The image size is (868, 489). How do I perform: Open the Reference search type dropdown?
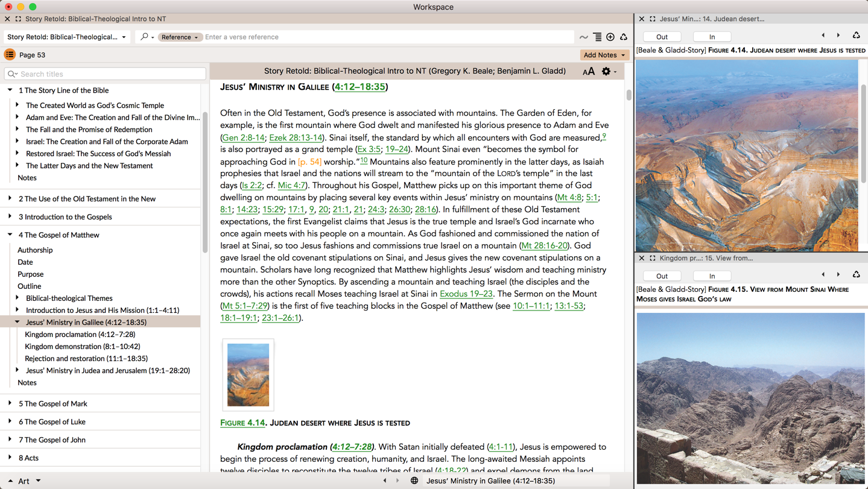coord(179,37)
